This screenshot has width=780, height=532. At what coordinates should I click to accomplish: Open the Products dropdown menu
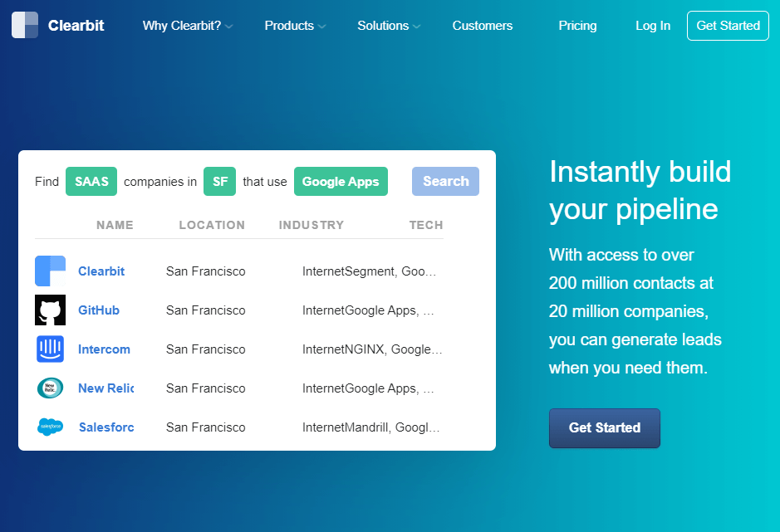coord(295,26)
